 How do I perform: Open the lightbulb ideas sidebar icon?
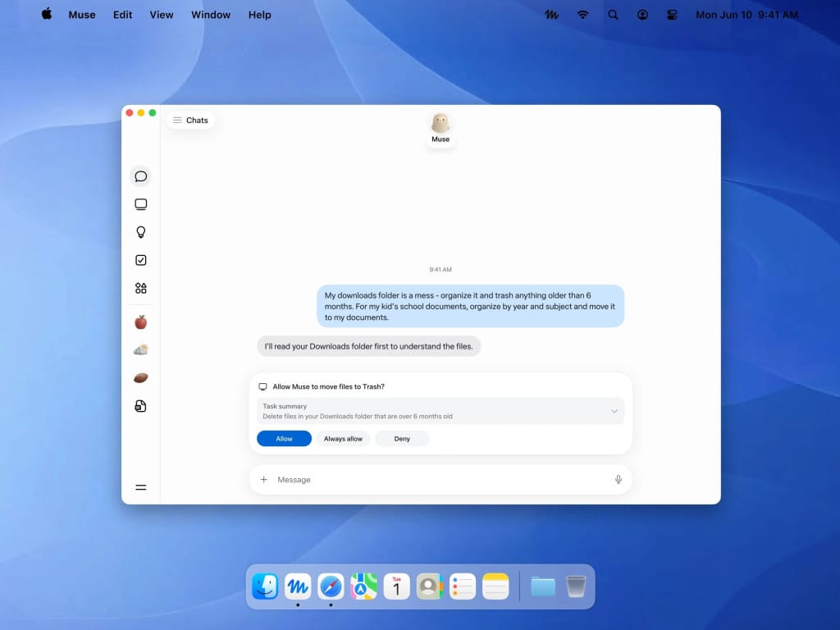[x=141, y=232]
